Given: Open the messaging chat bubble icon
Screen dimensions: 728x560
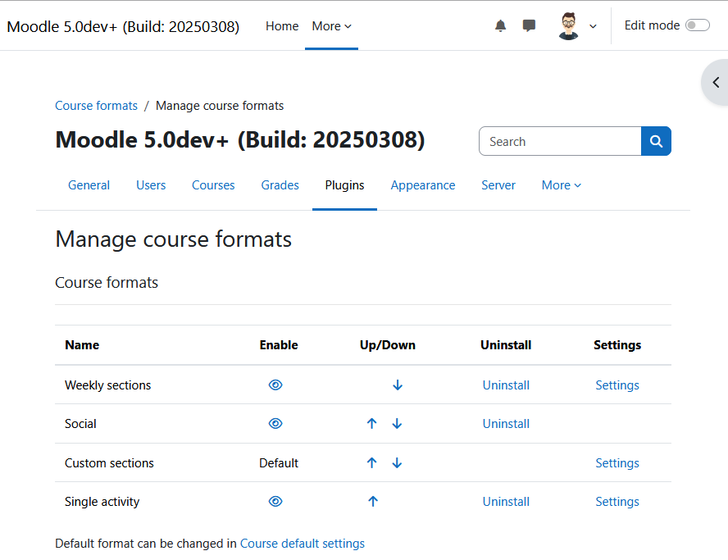Looking at the screenshot, I should [529, 25].
